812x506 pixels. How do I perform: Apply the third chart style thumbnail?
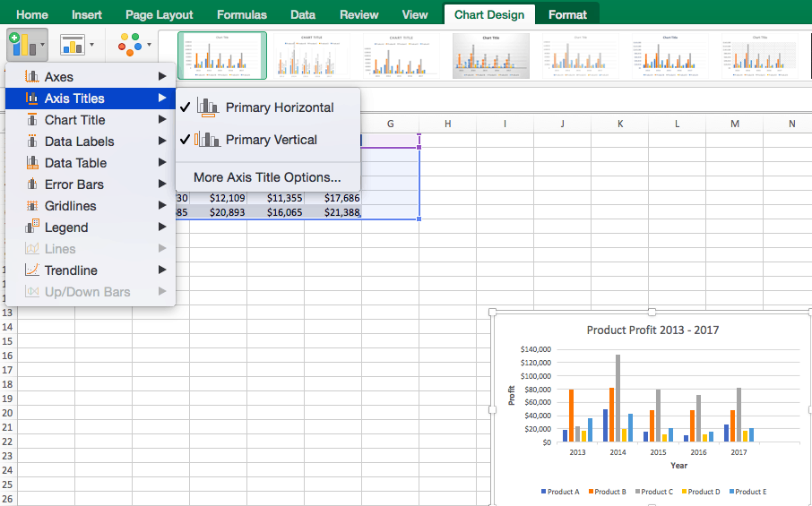(x=402, y=56)
